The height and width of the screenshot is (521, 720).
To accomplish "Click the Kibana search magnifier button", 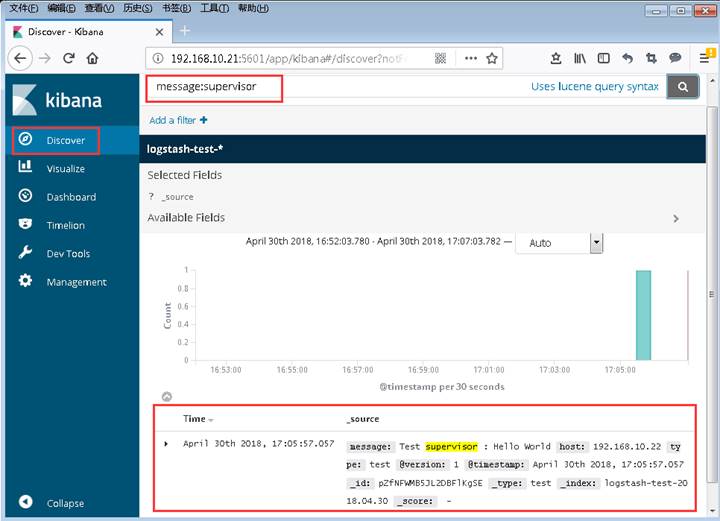I will click(x=683, y=87).
